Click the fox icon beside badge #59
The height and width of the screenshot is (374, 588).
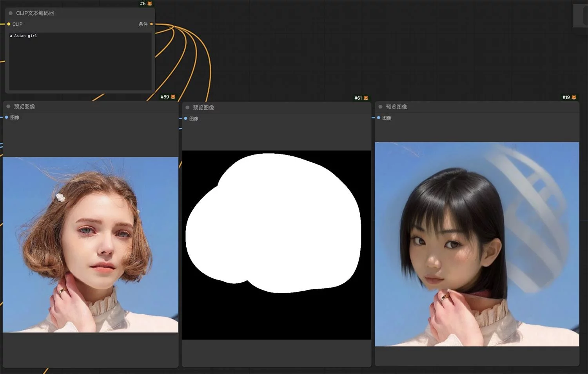click(x=173, y=97)
